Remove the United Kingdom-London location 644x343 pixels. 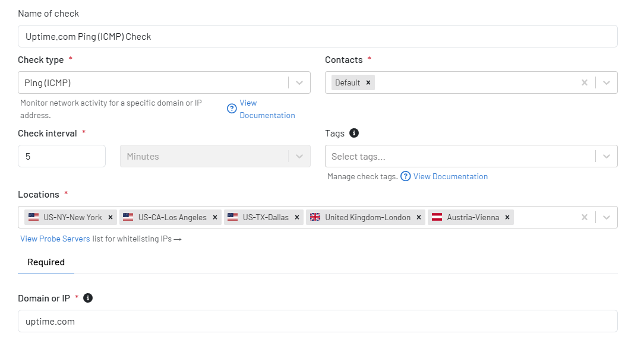pos(418,217)
